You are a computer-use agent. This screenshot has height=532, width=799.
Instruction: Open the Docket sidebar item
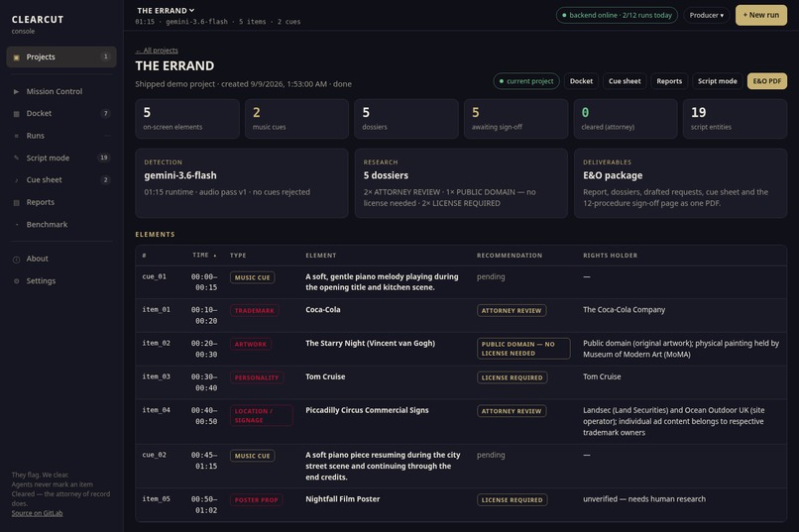click(x=61, y=114)
